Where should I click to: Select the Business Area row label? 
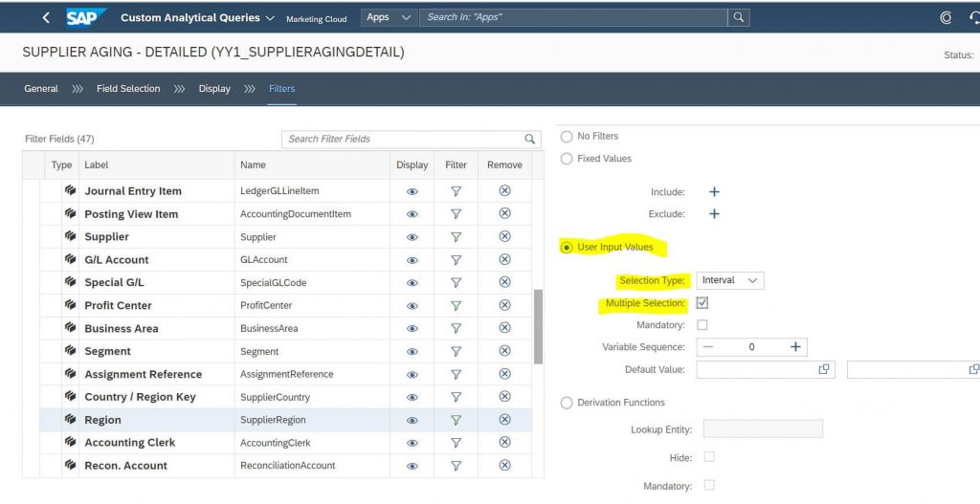122,328
